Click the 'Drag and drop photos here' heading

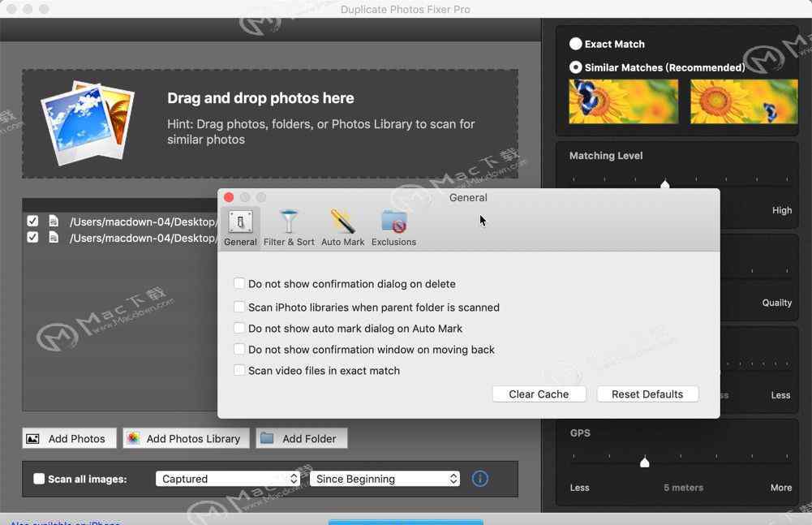pos(260,98)
